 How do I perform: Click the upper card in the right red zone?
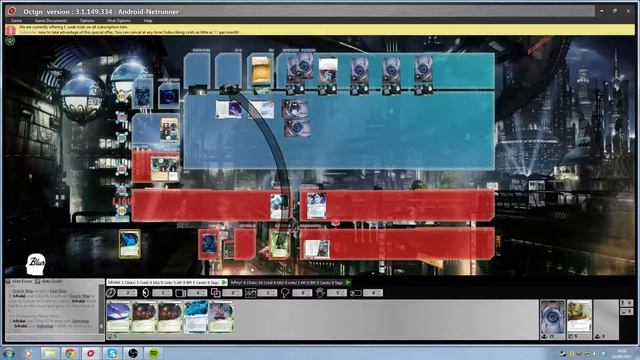[316, 205]
